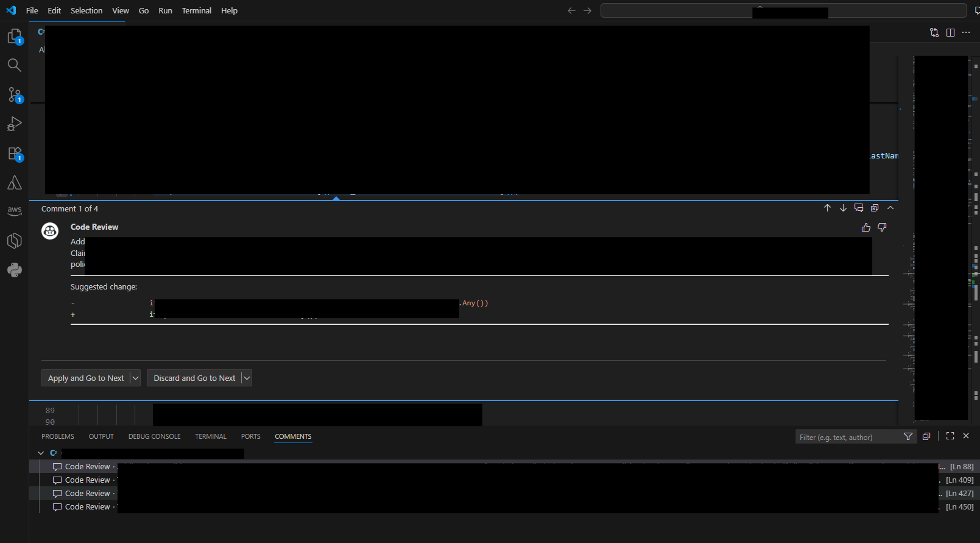The height and width of the screenshot is (543, 980).
Task: Collapse the file node in comments tree
Action: click(41, 453)
